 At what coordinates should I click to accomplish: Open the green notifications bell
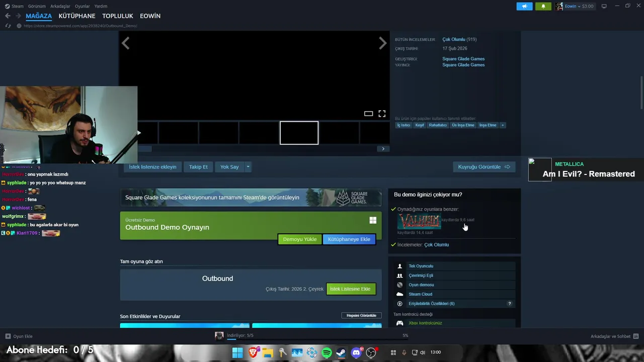[x=543, y=6]
